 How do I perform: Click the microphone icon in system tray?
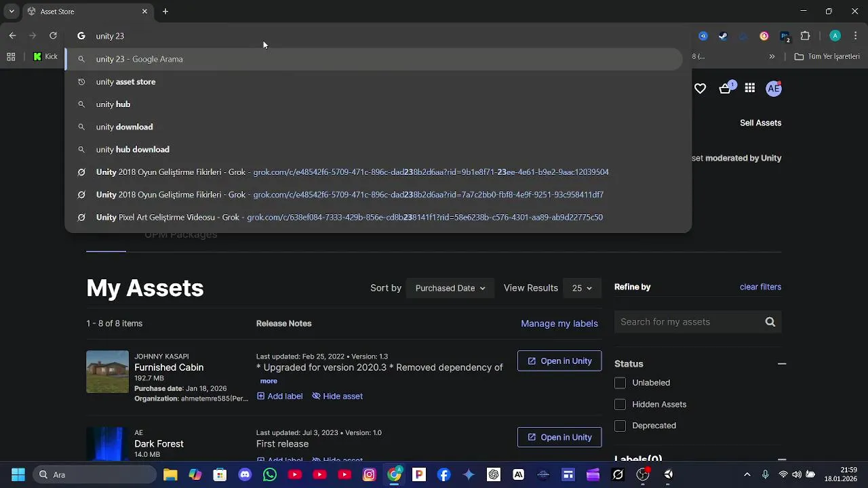coord(765,474)
